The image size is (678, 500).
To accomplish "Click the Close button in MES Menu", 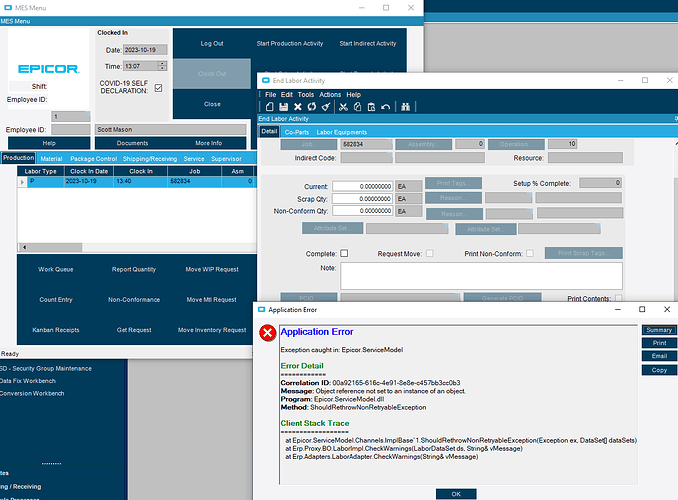I will (212, 104).
